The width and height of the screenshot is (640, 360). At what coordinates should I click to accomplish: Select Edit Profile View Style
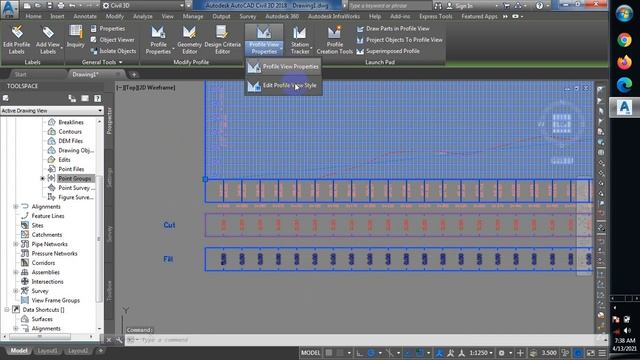[283, 85]
